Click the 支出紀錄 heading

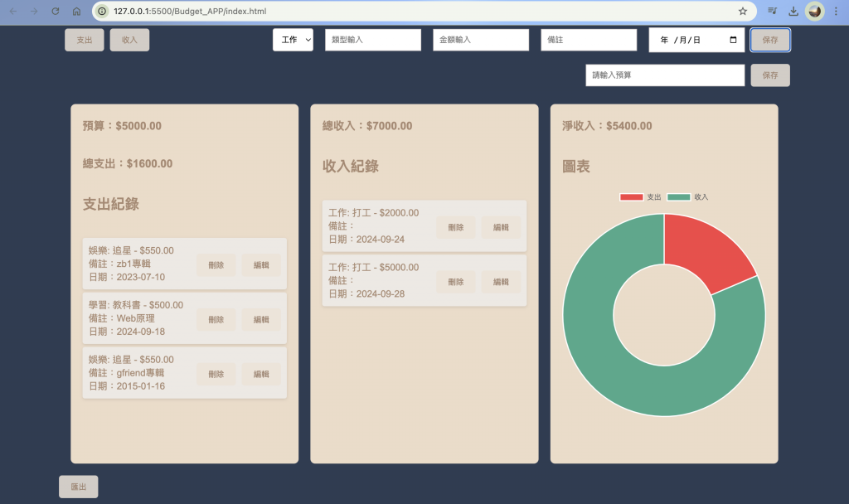pos(111,204)
